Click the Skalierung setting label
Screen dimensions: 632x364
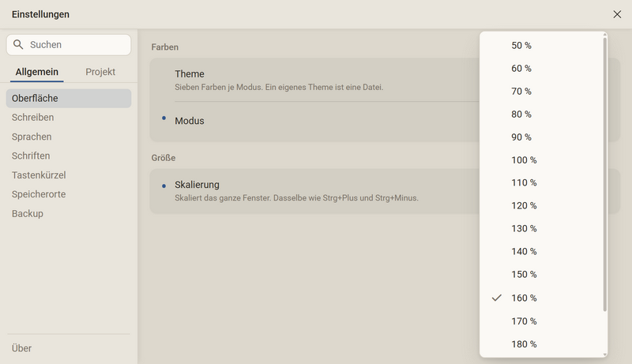point(197,185)
